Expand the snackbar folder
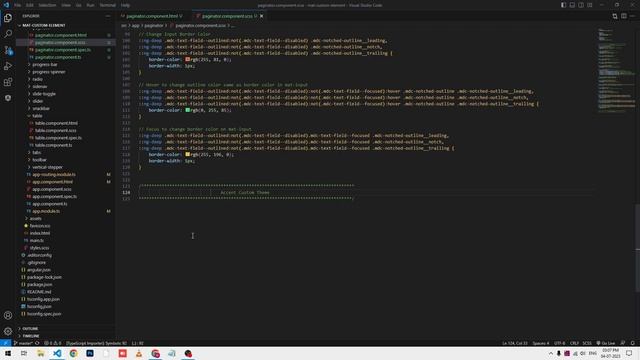The width and height of the screenshot is (640, 360). click(41, 109)
